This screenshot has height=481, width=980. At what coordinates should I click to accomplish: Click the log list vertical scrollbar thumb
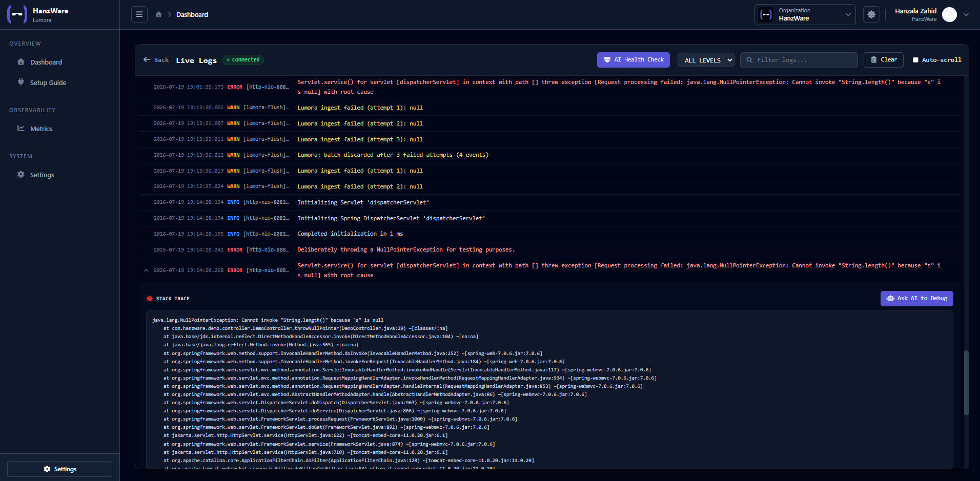pyautogui.click(x=966, y=383)
